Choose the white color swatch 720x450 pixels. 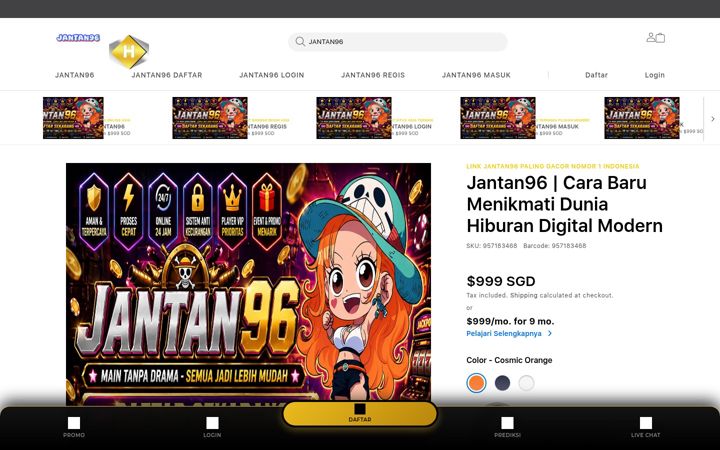click(x=526, y=383)
